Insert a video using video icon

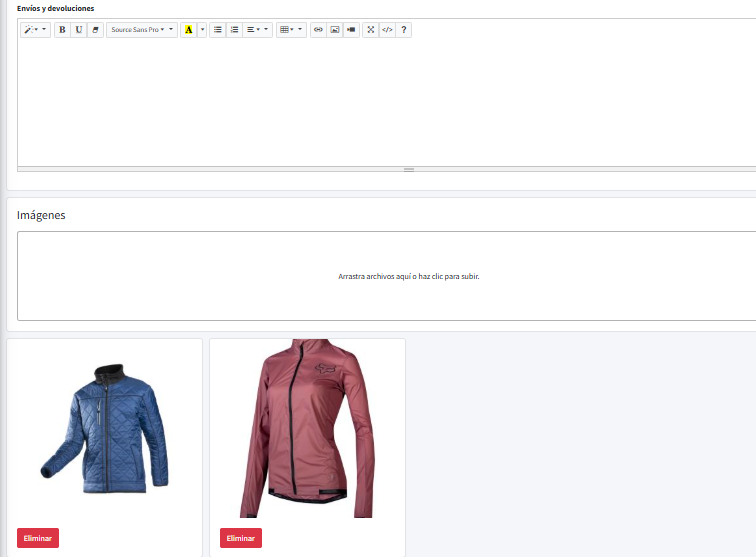pyautogui.click(x=351, y=30)
